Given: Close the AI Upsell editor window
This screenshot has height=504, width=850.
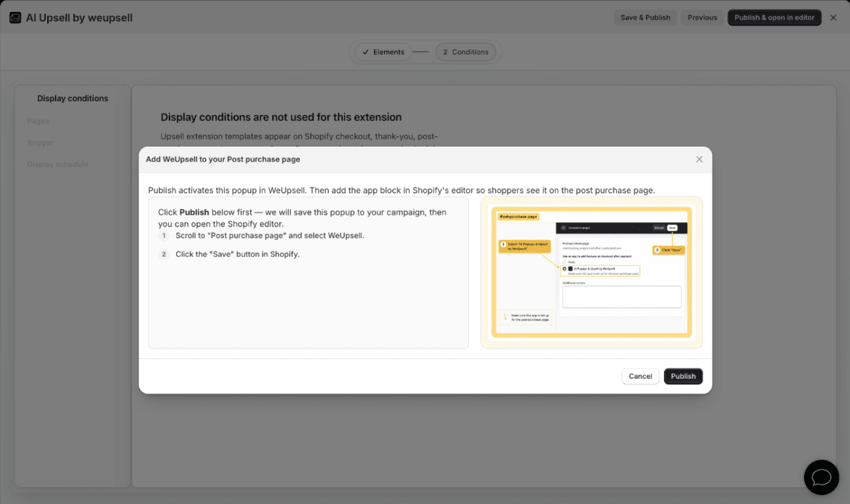Looking at the screenshot, I should click(x=833, y=18).
